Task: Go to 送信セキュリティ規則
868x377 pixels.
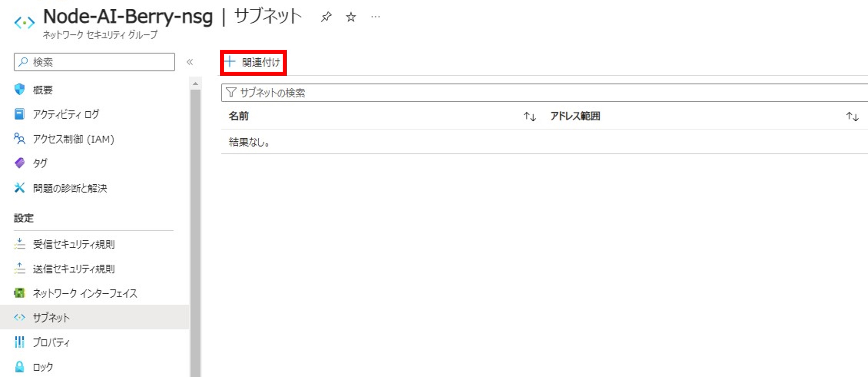Action: [74, 269]
